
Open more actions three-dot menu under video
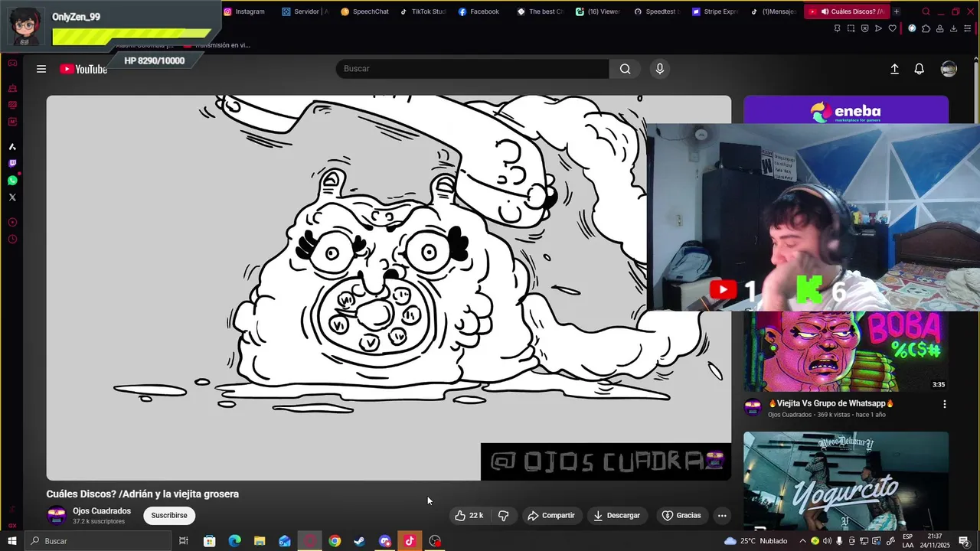[x=722, y=515]
